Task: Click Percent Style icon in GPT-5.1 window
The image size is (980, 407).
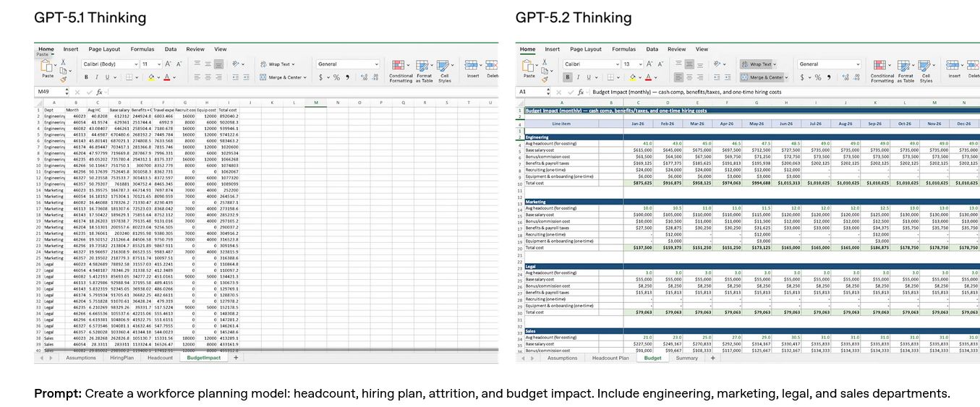Action: tap(336, 77)
